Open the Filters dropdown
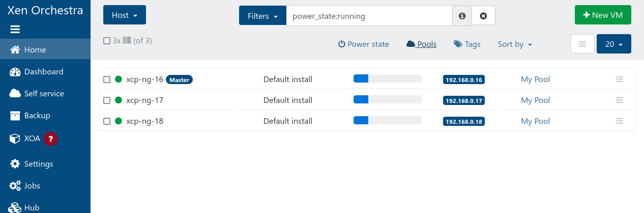The height and width of the screenshot is (213, 644). coord(262,16)
